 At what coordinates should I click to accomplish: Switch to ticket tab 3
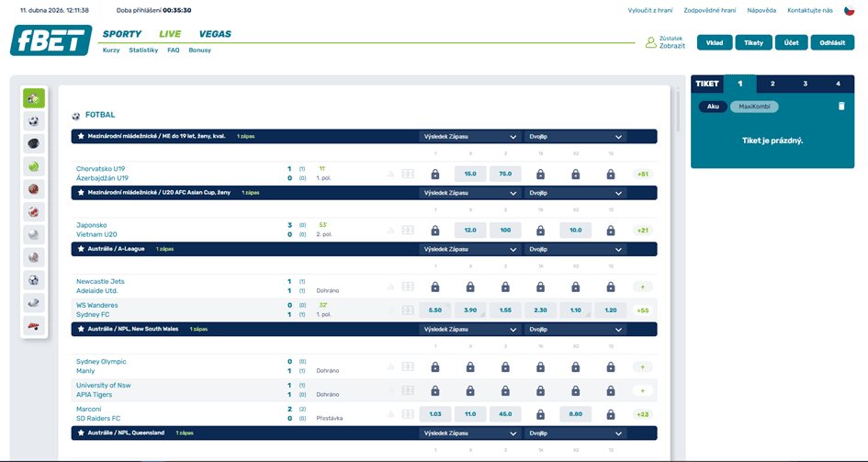(805, 84)
